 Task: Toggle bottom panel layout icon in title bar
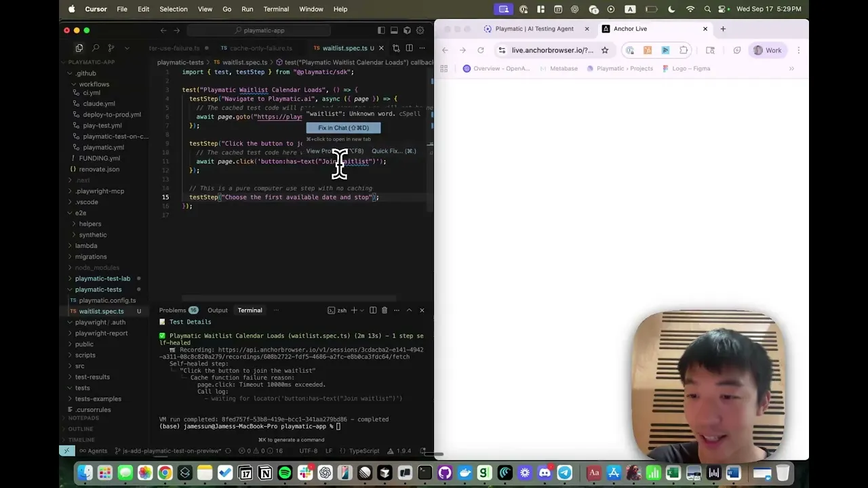pos(394,30)
